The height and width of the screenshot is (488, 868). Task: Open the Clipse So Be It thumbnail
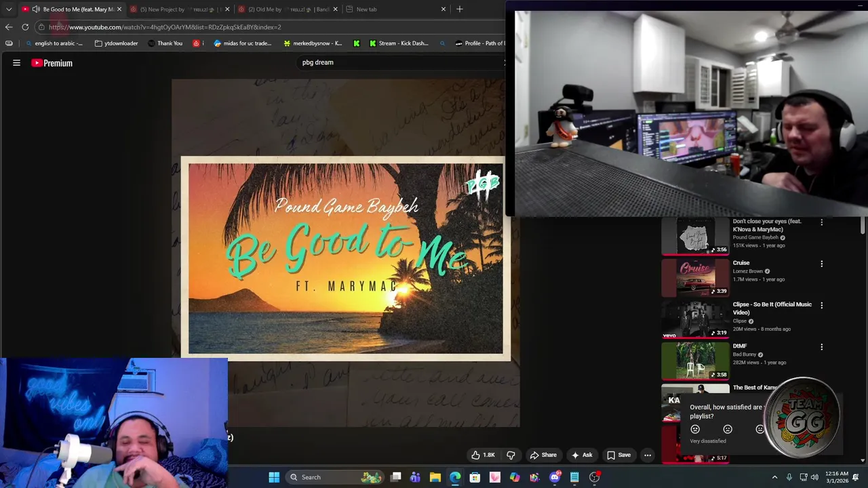click(695, 319)
